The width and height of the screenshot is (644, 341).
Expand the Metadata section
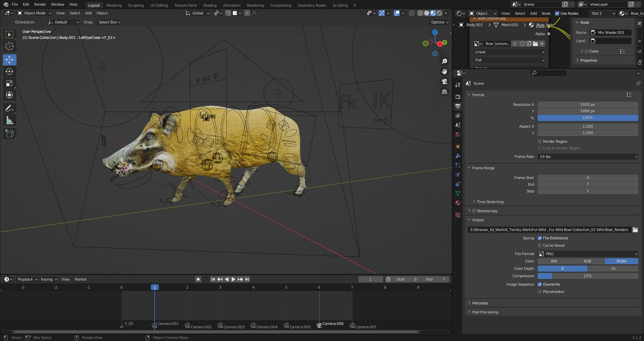coord(479,303)
